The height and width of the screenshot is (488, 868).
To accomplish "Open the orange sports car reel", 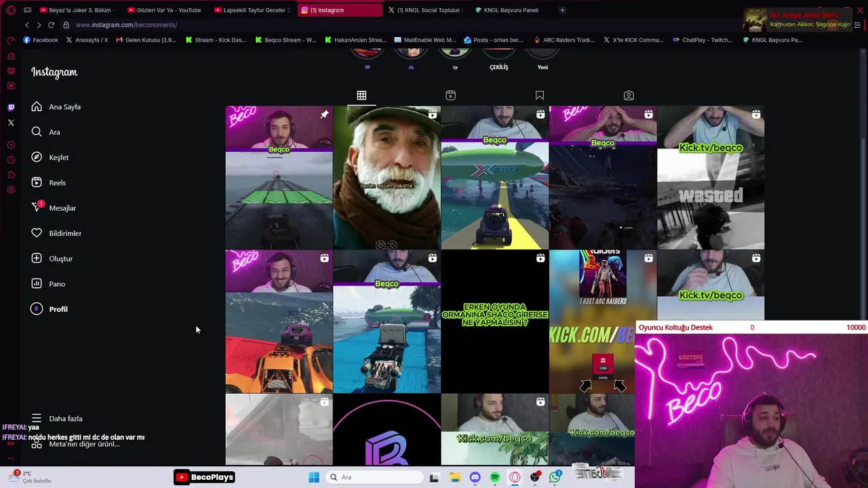I will (x=279, y=321).
